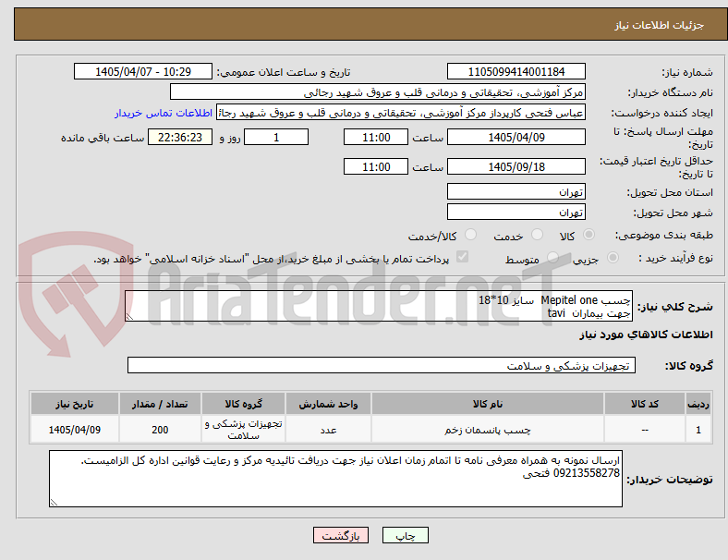Click the goods group field تجهیزات پزشکی و سلامت
728x560 pixels.
click(382, 365)
